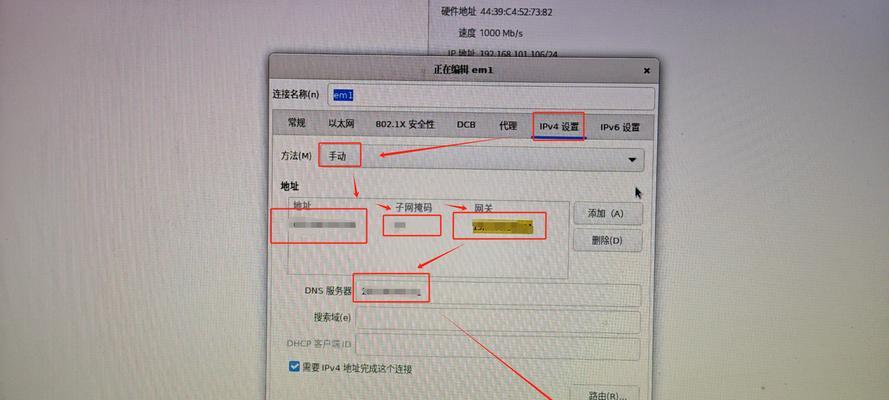Click the 搜索域 input field
Image resolution: width=889 pixels, height=400 pixels.
[497, 321]
